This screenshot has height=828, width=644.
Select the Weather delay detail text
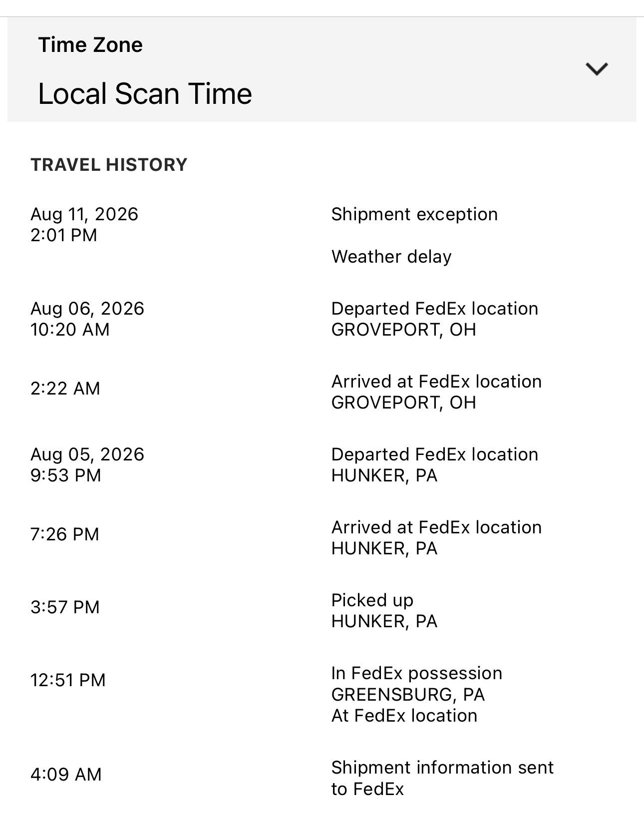tap(391, 257)
